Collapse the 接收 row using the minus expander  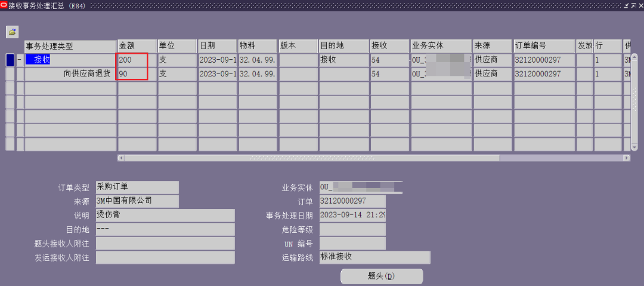point(20,60)
